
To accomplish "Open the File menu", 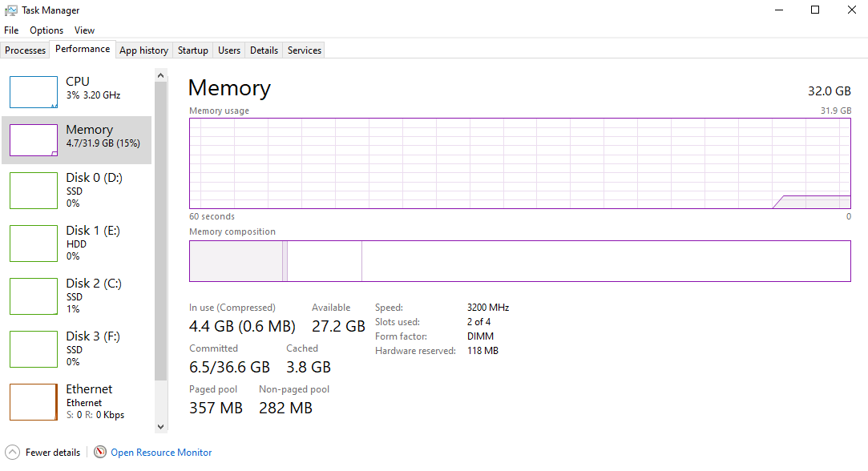I will [x=11, y=30].
